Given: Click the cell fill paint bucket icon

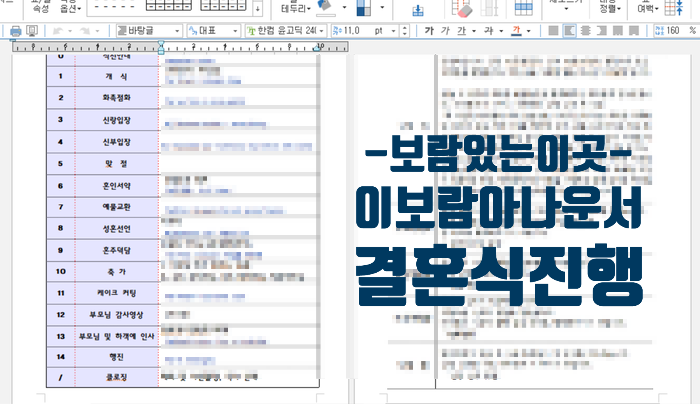Looking at the screenshot, I should coord(325,8).
